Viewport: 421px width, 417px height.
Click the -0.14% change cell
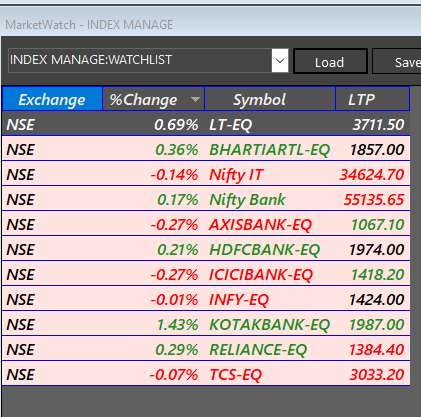point(153,174)
